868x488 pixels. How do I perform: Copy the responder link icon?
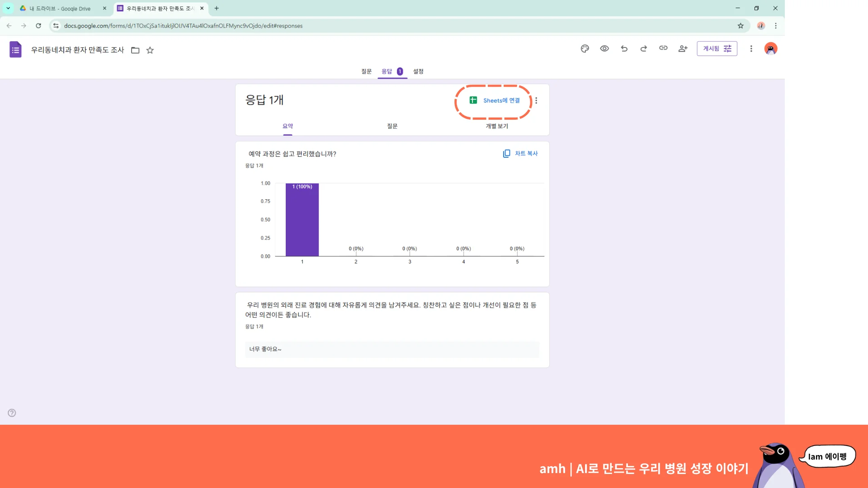pos(663,48)
